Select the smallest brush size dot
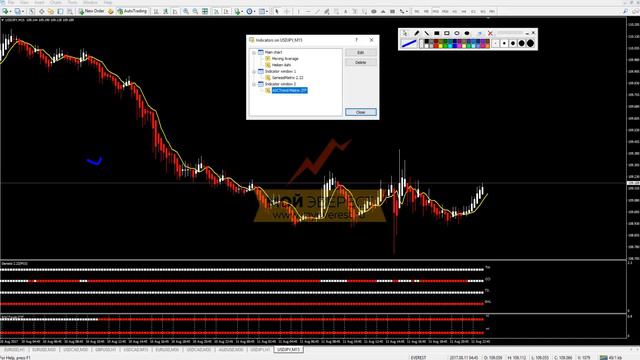Viewport: 640px width, 360px height. pyautogui.click(x=496, y=43)
